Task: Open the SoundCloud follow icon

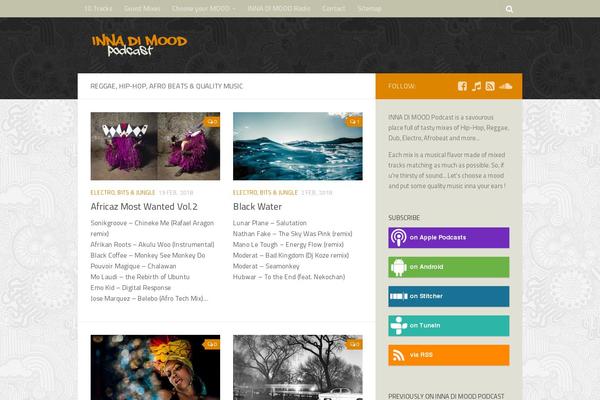Action: 505,86
